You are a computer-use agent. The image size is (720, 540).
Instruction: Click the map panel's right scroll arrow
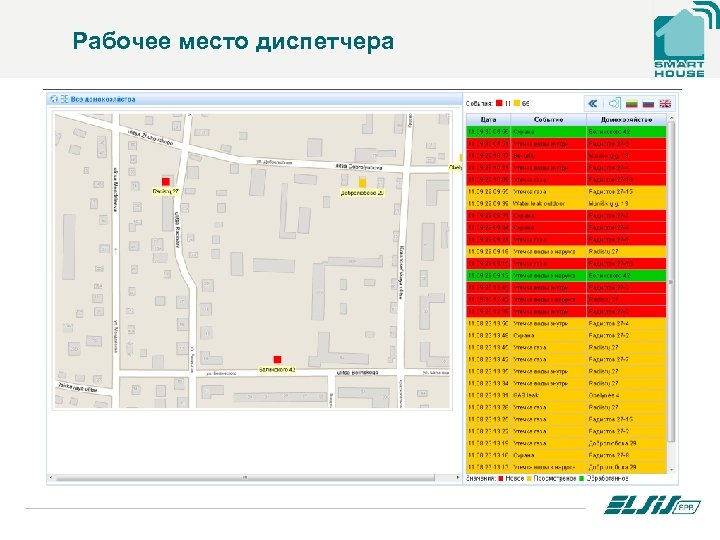(458, 478)
